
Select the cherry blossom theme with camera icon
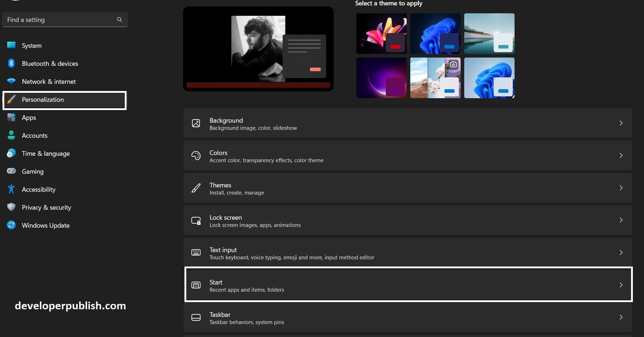(x=435, y=78)
